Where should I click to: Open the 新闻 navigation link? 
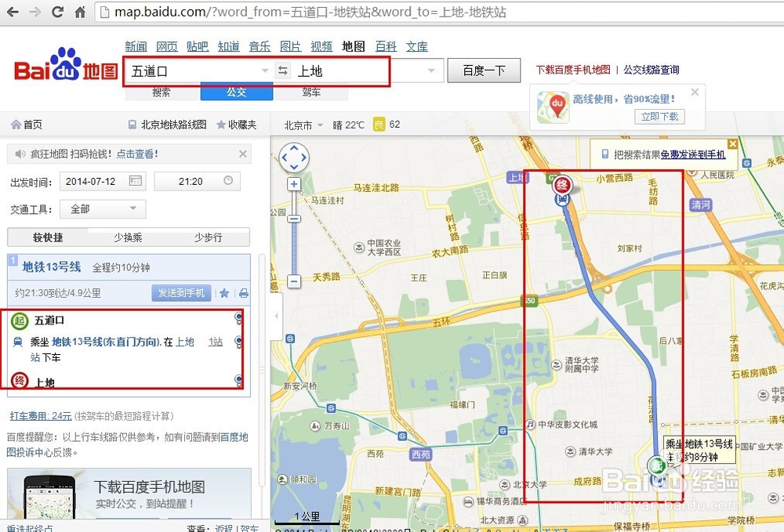click(136, 46)
